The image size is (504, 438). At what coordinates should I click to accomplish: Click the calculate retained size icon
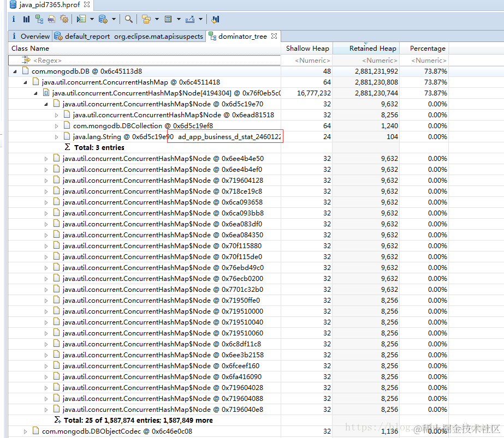tap(168, 19)
